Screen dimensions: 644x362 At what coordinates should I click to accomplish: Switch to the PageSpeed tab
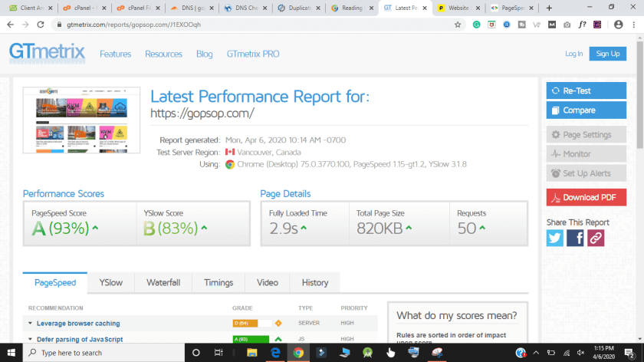click(x=55, y=283)
